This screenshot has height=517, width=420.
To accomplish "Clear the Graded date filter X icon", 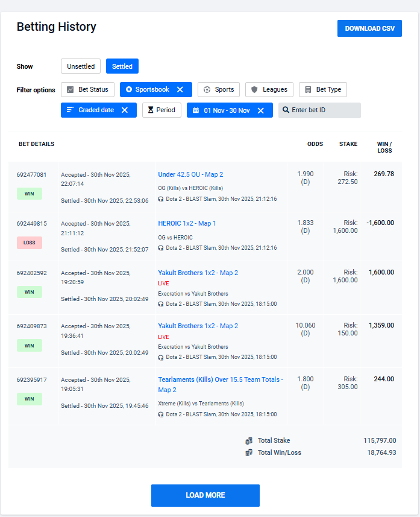I will tap(125, 110).
